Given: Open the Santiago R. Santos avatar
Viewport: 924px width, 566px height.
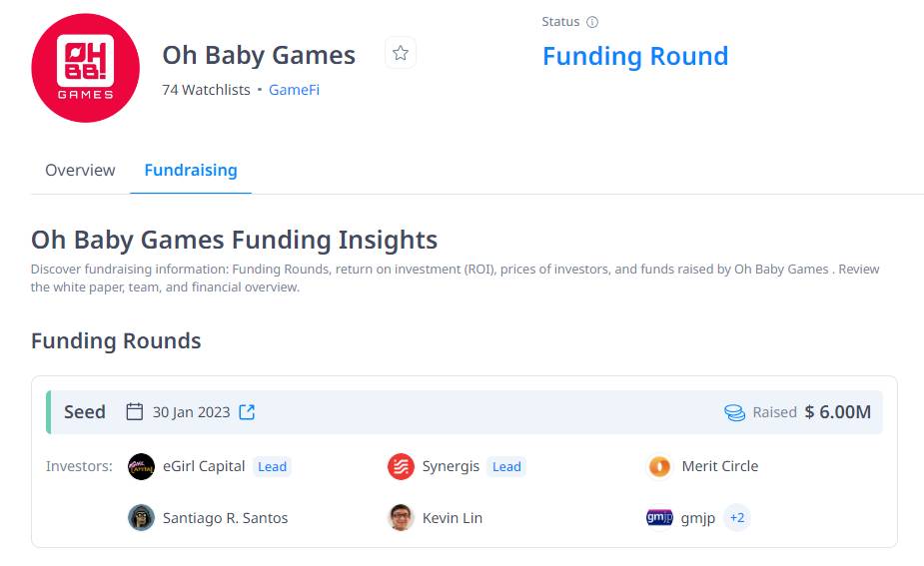Looking at the screenshot, I should [141, 518].
